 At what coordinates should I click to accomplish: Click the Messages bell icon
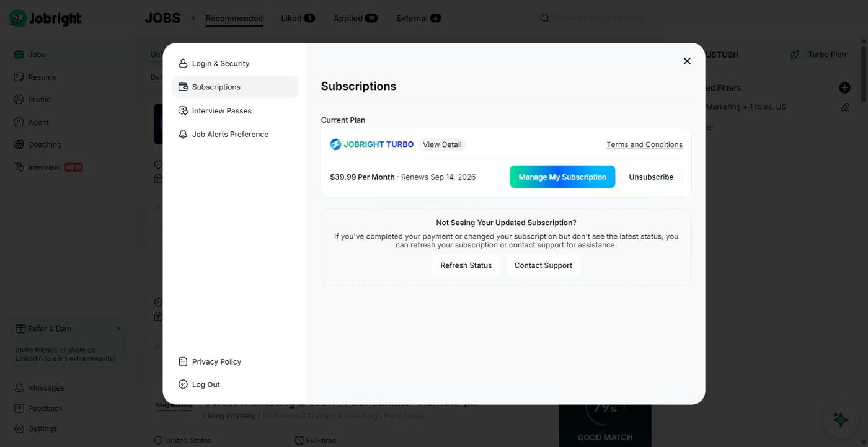20,388
